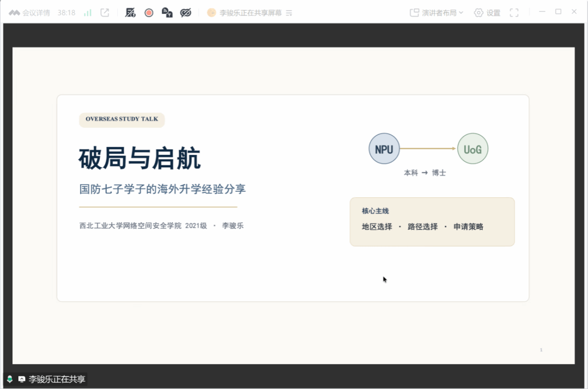Click the author name 李骏乐 on slide
The height and width of the screenshot is (389, 588).
click(233, 226)
